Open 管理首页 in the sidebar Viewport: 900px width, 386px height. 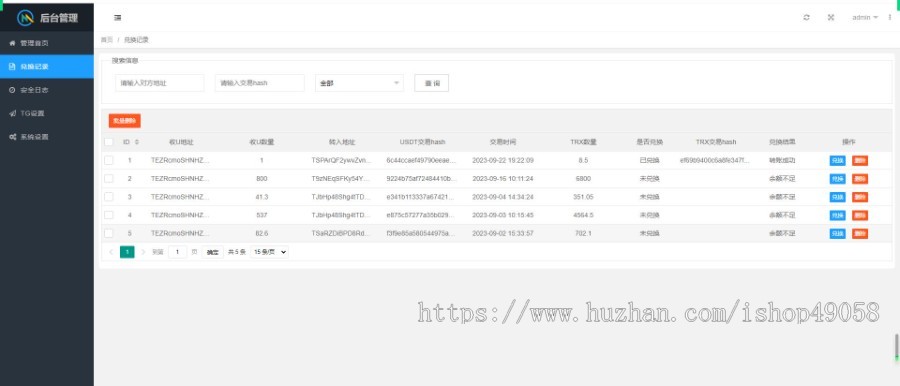[46, 43]
